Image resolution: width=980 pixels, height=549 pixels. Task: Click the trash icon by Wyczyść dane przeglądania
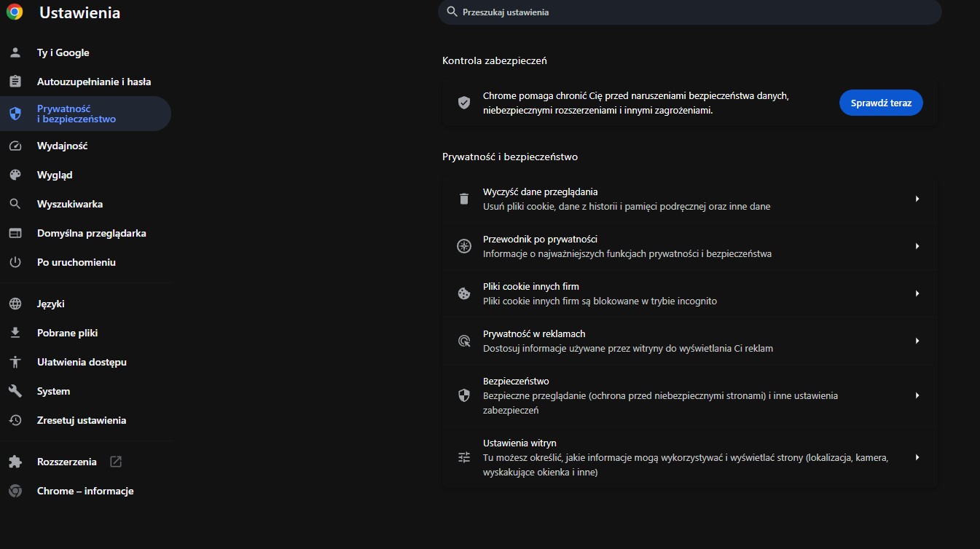point(464,199)
